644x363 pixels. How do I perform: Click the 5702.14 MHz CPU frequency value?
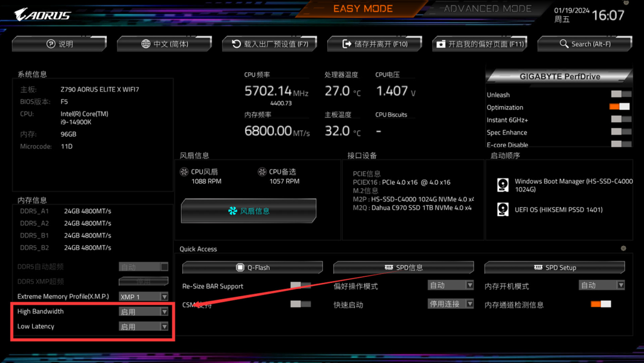tap(277, 91)
